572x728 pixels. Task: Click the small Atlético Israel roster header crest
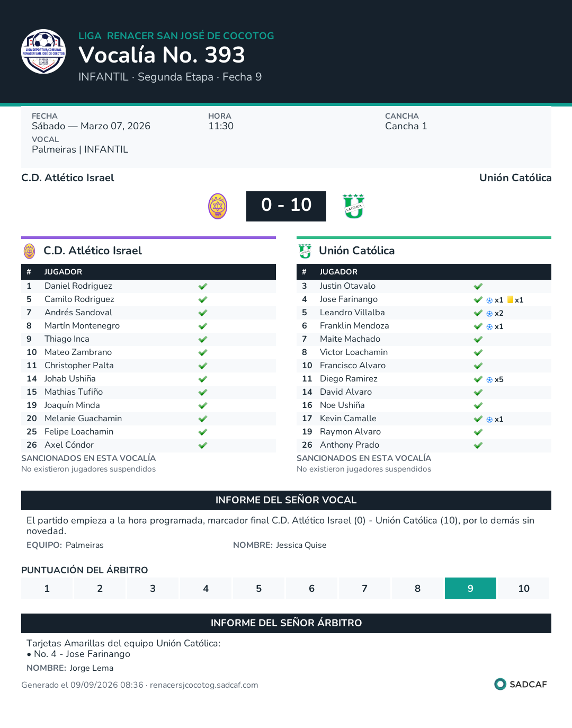(x=30, y=251)
